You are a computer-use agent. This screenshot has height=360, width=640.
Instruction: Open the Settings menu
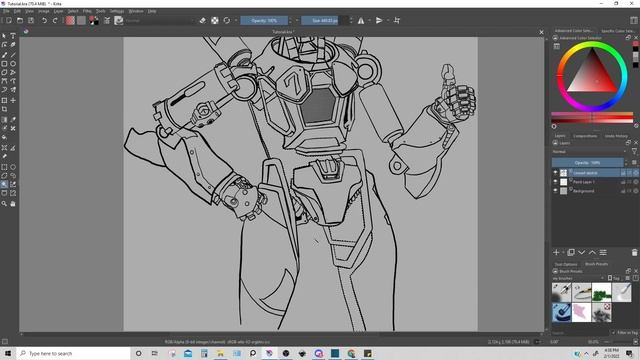click(x=117, y=11)
